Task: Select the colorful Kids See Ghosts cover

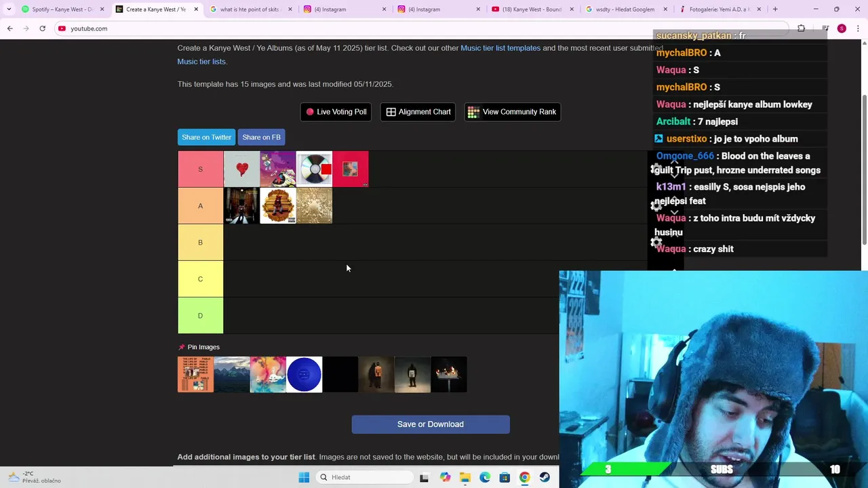Action: coord(268,374)
